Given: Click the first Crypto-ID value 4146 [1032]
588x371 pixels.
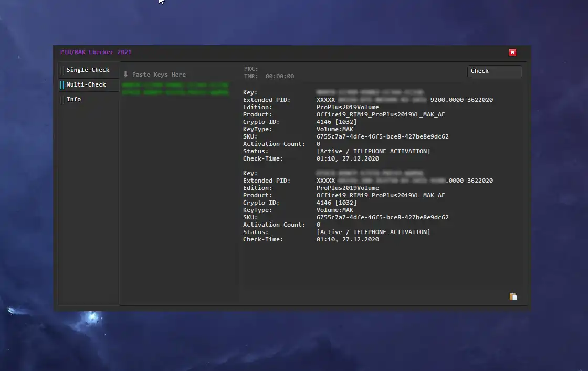Looking at the screenshot, I should [x=337, y=122].
